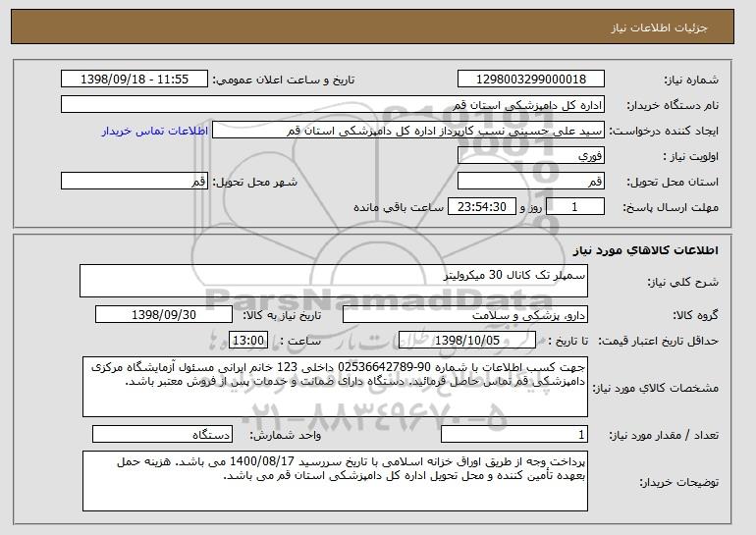
Task: Open the buyer contact info link اطلاعات تماس خریدار
Action: point(155,132)
